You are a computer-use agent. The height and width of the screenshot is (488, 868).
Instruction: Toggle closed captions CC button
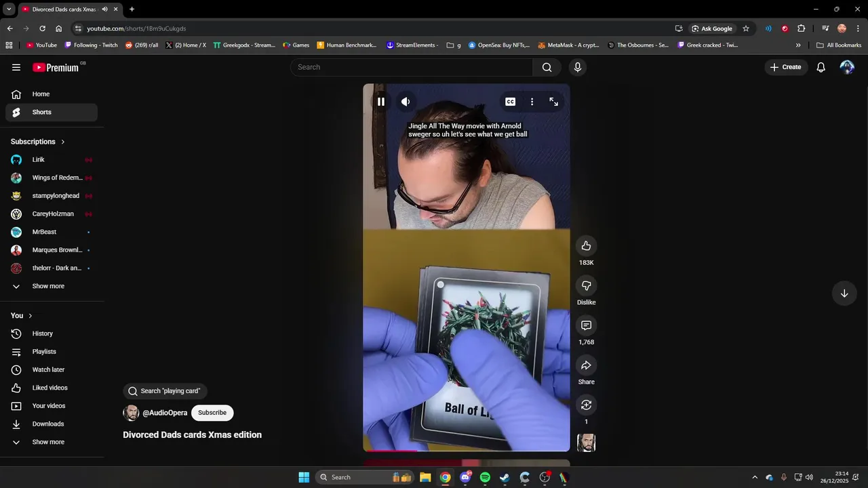coord(511,102)
